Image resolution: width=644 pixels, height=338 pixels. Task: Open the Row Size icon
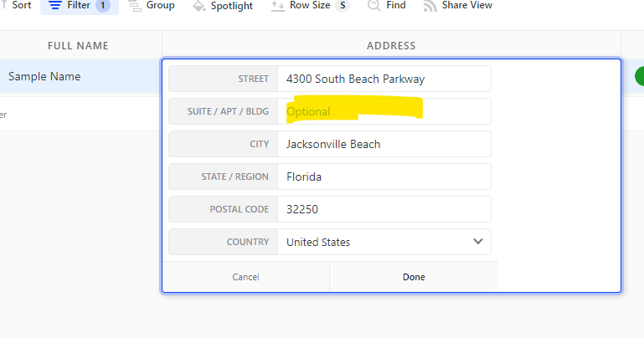coord(279,6)
